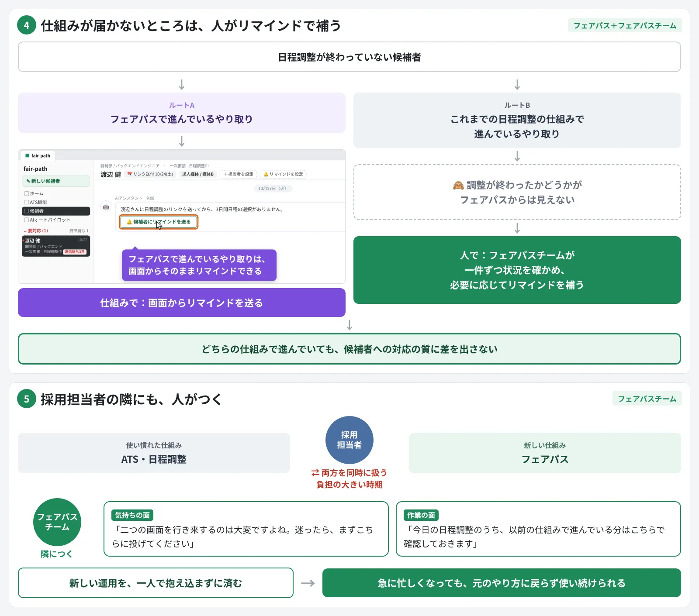Click the quote 二つの画面を行き来するのは大変ですよね

(242, 537)
